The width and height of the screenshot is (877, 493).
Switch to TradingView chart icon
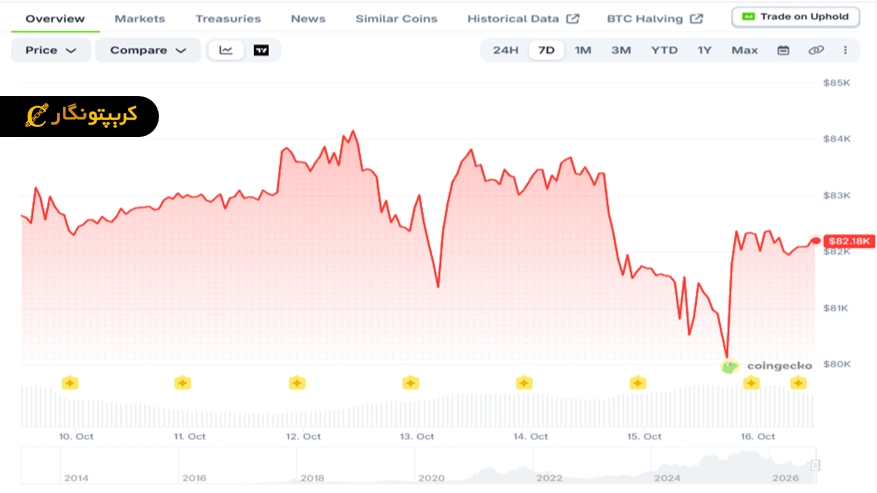point(261,50)
